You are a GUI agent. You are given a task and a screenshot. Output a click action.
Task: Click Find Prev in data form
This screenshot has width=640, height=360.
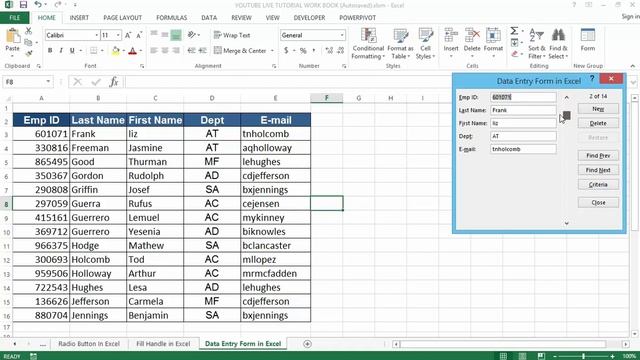[x=598, y=156]
